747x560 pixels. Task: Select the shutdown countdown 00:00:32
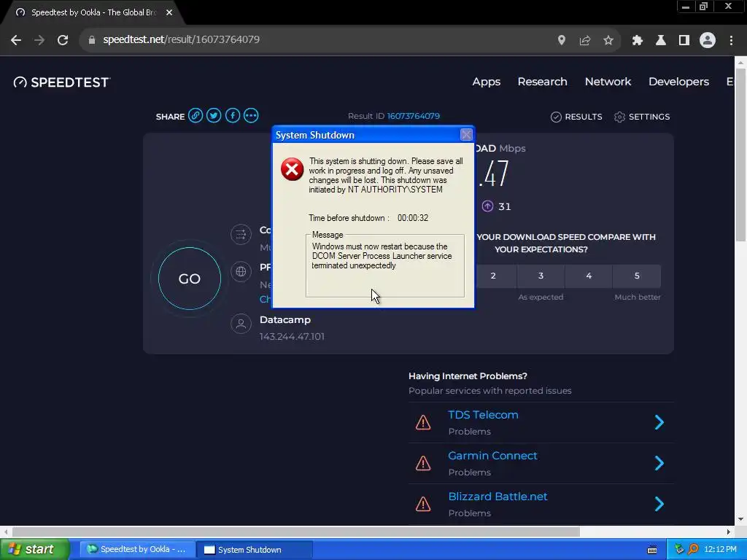pos(413,218)
